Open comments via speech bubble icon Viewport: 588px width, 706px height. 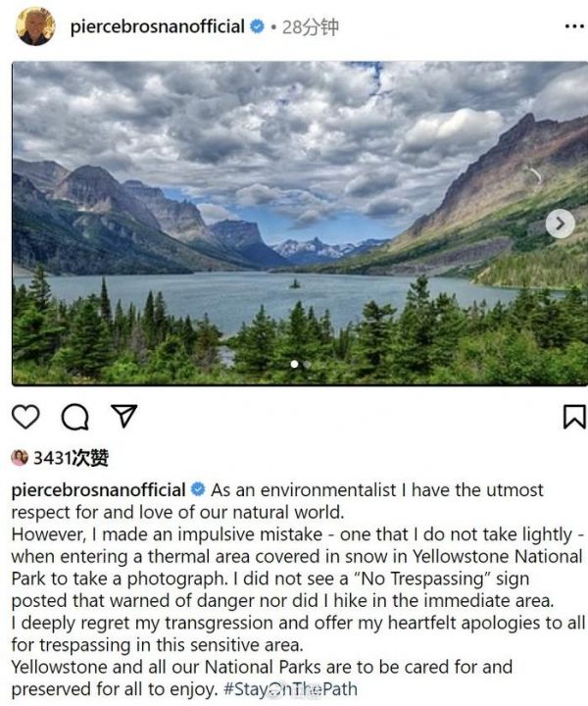75,417
